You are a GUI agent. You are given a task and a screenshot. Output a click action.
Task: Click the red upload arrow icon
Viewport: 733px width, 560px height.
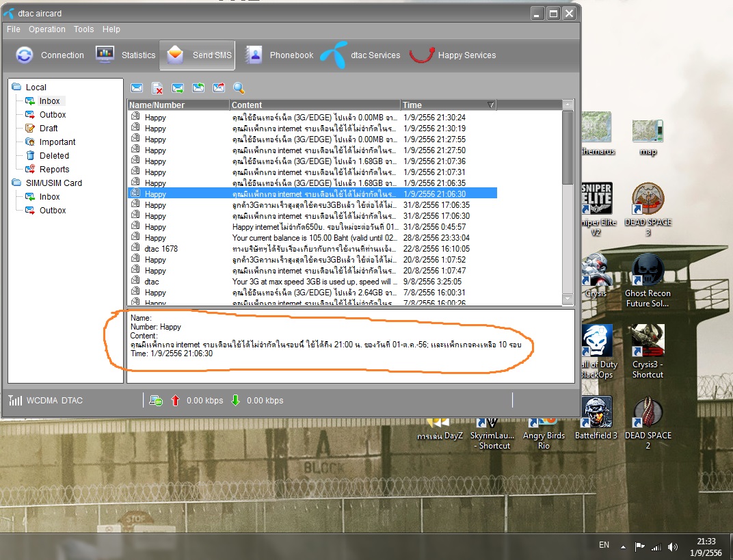[175, 401]
